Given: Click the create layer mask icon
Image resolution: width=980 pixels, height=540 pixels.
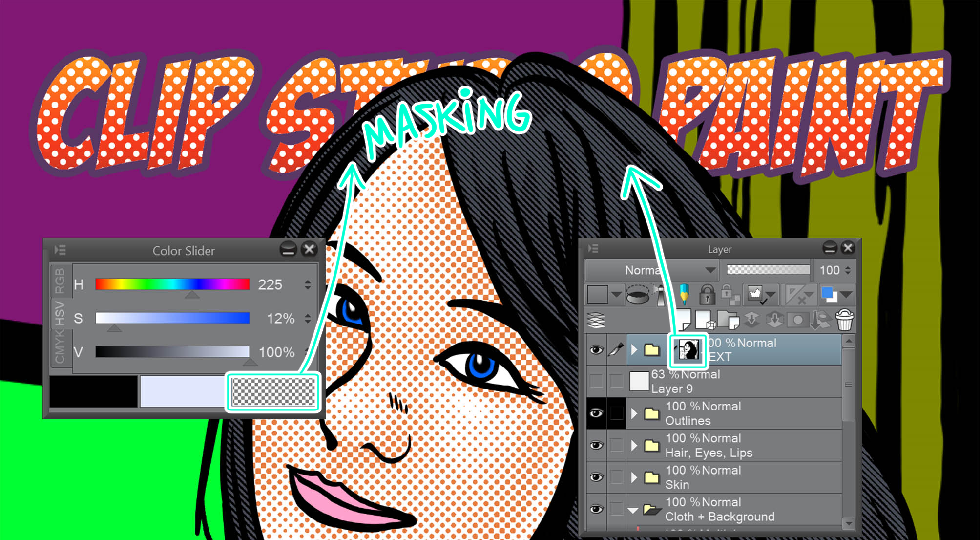Looking at the screenshot, I should (797, 320).
